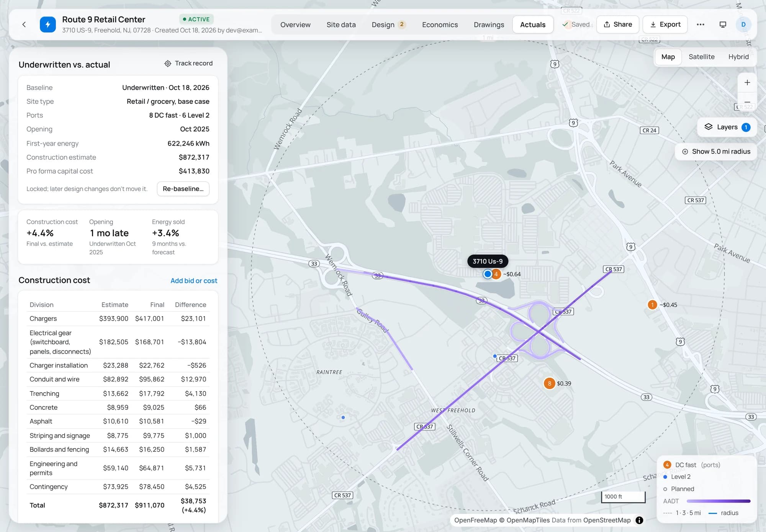The image size is (766, 532).
Task: Click the Chargers final value $417,001
Action: [x=149, y=319]
